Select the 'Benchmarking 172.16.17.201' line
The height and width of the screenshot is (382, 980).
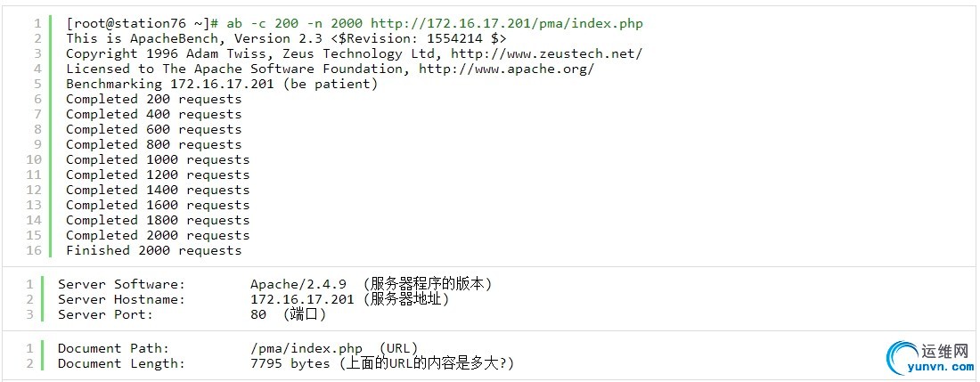(x=222, y=84)
